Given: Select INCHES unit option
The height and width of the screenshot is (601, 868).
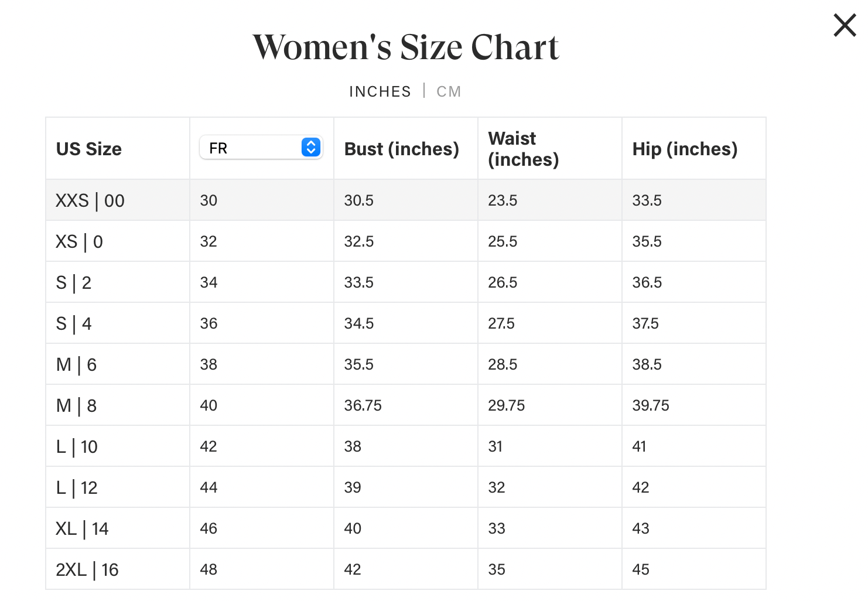Looking at the screenshot, I should tap(380, 92).
